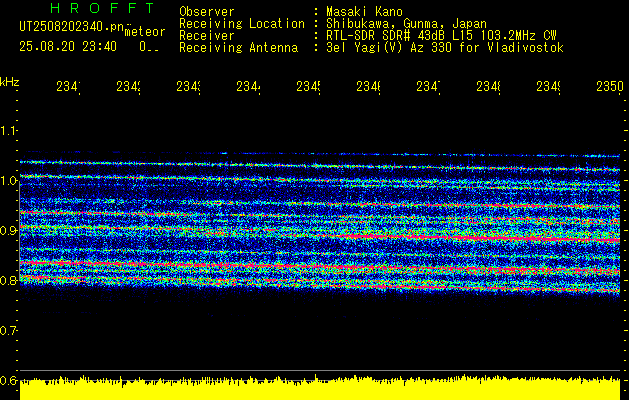Image resolution: width=629 pixels, height=400 pixels.
Task: Click the 2350 time marker
Action: pos(610,87)
